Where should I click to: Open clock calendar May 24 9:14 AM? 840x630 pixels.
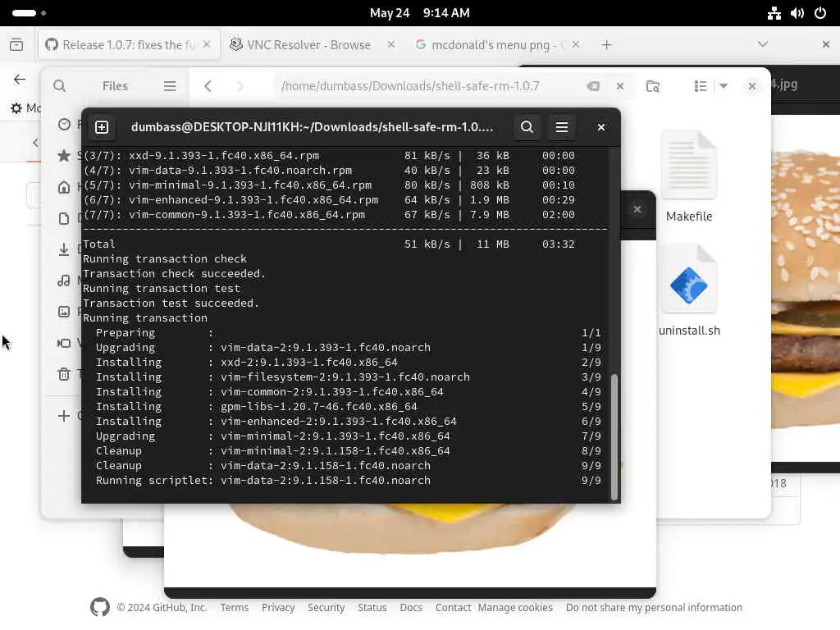419,13
